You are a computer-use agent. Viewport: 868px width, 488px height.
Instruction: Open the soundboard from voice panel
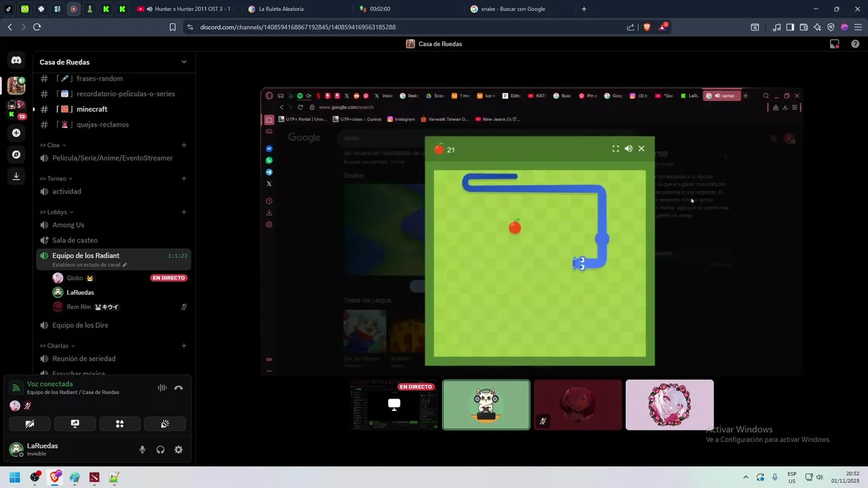[165, 424]
